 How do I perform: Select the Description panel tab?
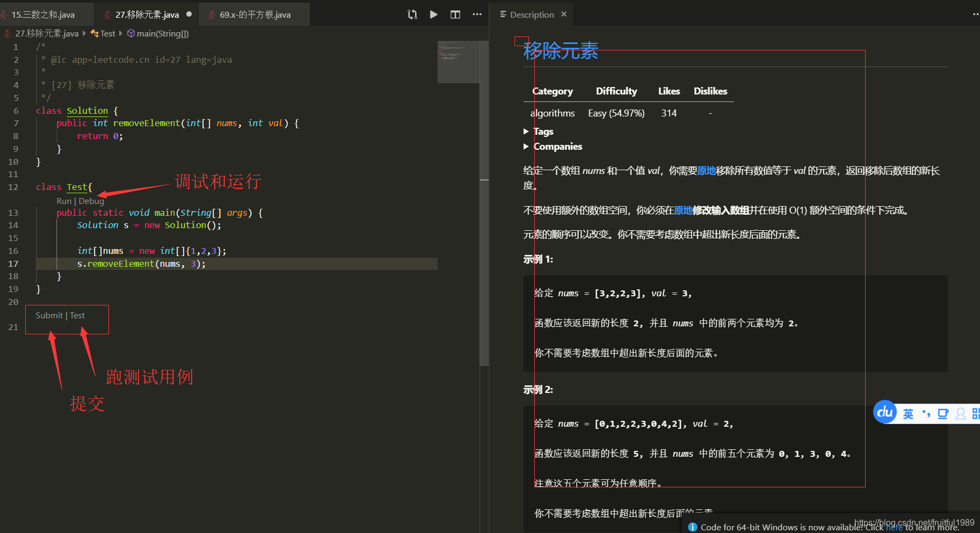(x=532, y=14)
